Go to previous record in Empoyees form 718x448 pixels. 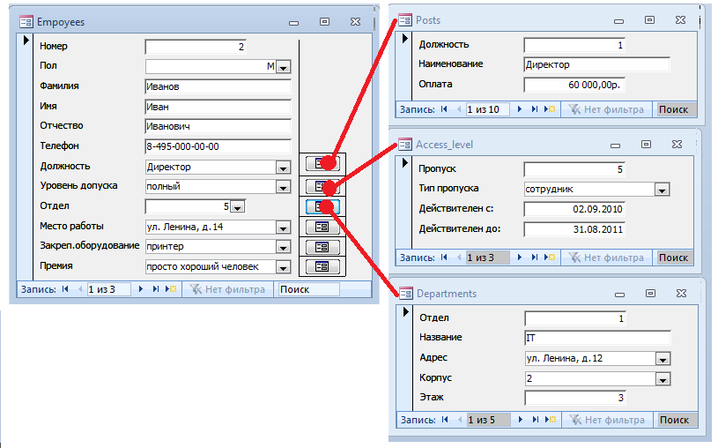[80, 289]
